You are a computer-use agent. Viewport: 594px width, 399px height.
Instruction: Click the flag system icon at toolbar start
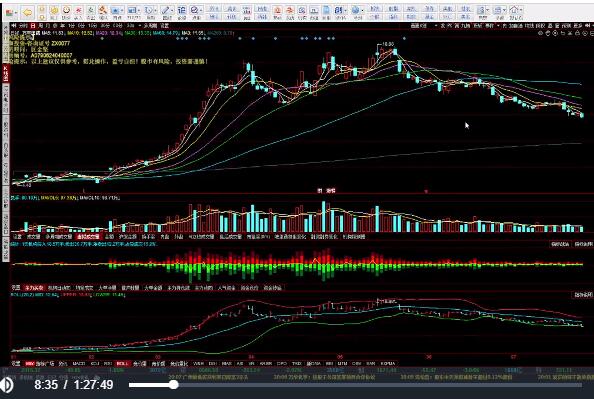point(9,13)
